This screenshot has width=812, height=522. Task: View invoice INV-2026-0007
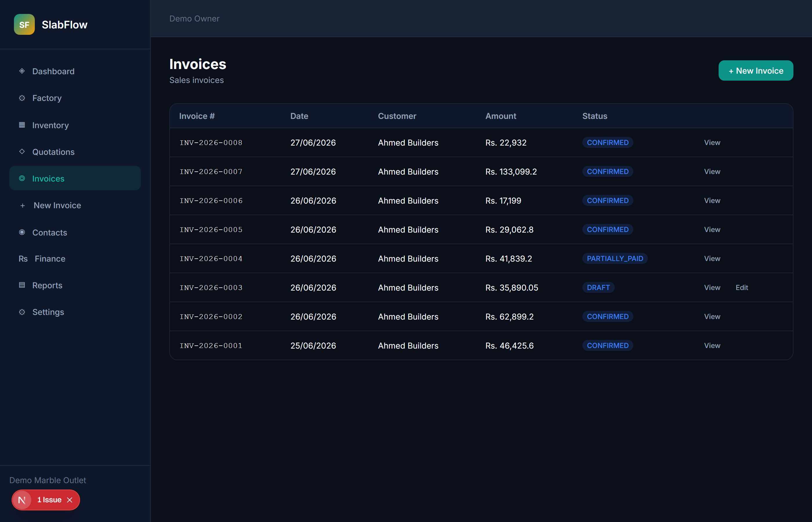click(712, 171)
